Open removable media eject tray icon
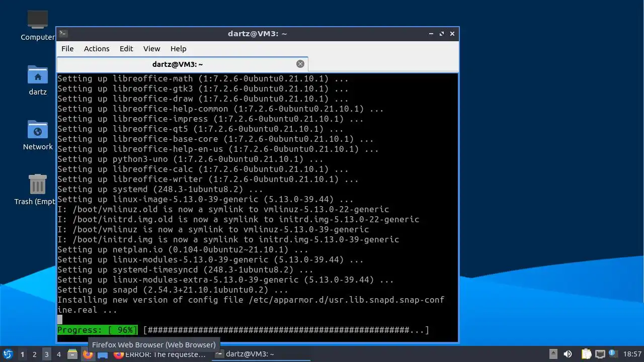644x362 pixels. 553,354
